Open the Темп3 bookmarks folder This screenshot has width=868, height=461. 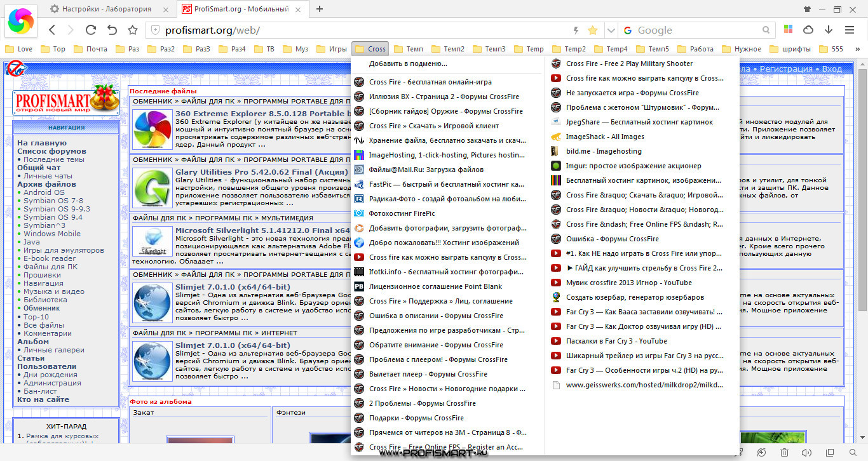(x=488, y=49)
